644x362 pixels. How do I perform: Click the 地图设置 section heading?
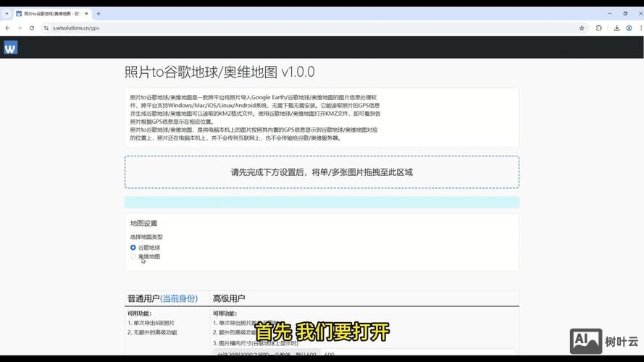[x=143, y=223]
